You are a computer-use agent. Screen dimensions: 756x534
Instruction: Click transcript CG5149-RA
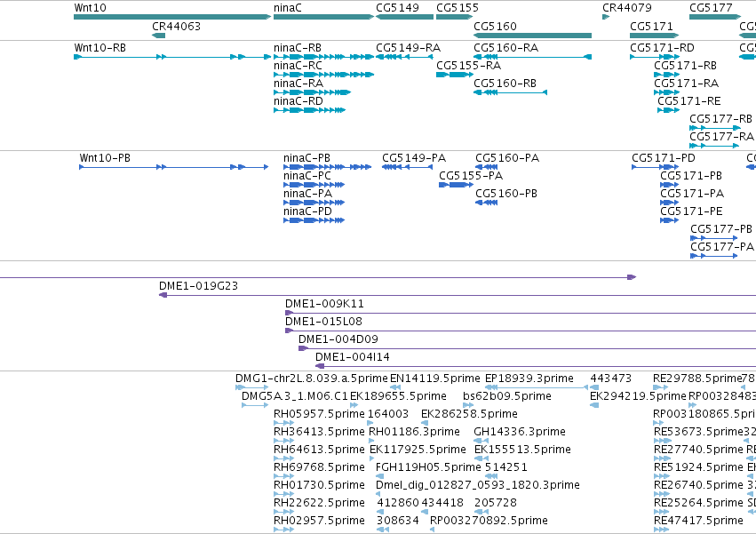coord(404,57)
